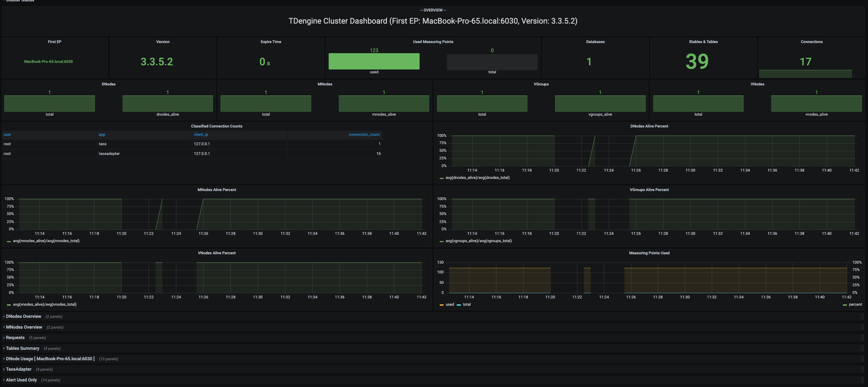Viewport: 868px width, 387px height.
Task: Click drag handle icon on Alert Used Only row
Action: coord(862,380)
